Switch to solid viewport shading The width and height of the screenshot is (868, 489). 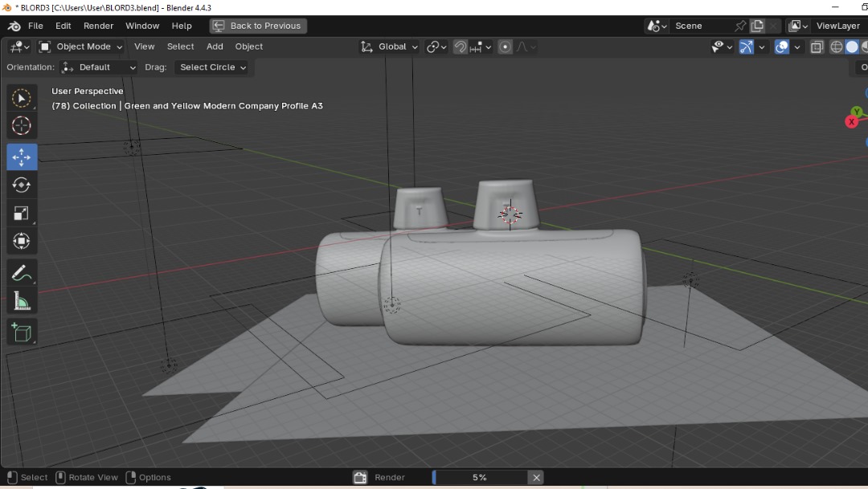pyautogui.click(x=852, y=47)
